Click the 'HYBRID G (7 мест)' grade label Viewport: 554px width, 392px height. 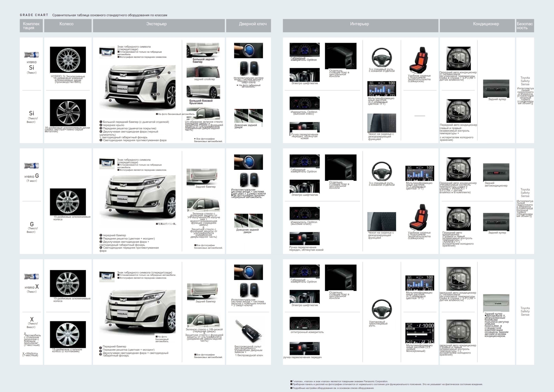coord(31,178)
